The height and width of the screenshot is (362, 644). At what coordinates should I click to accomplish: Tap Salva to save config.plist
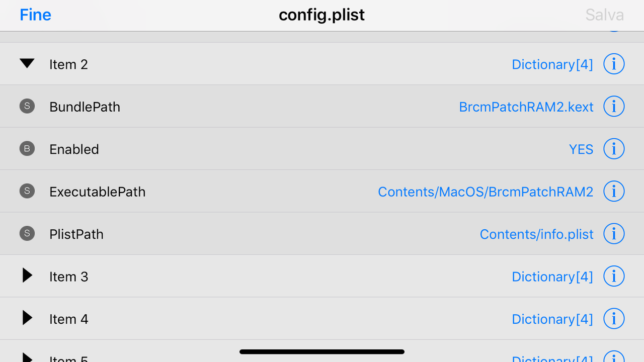tap(604, 15)
